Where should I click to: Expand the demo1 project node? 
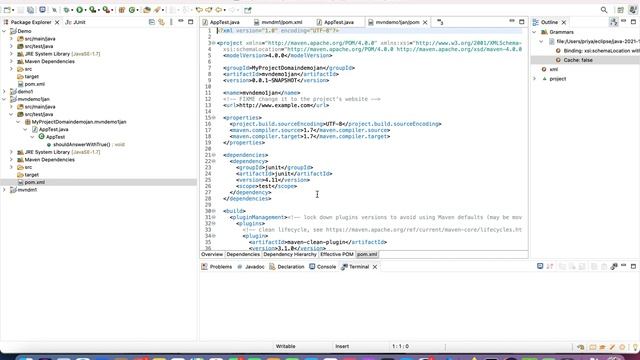tap(4, 91)
